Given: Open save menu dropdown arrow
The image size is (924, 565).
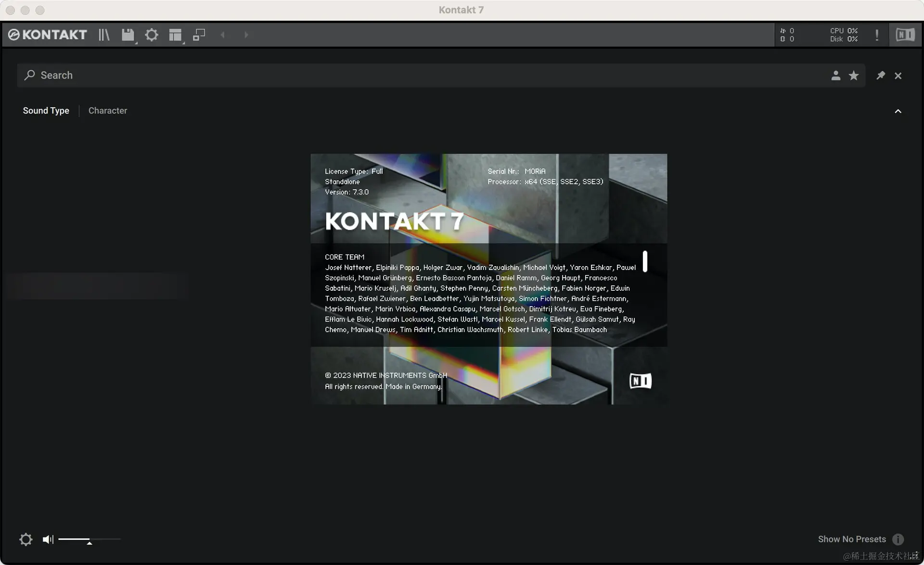Looking at the screenshot, I should click(x=136, y=43).
